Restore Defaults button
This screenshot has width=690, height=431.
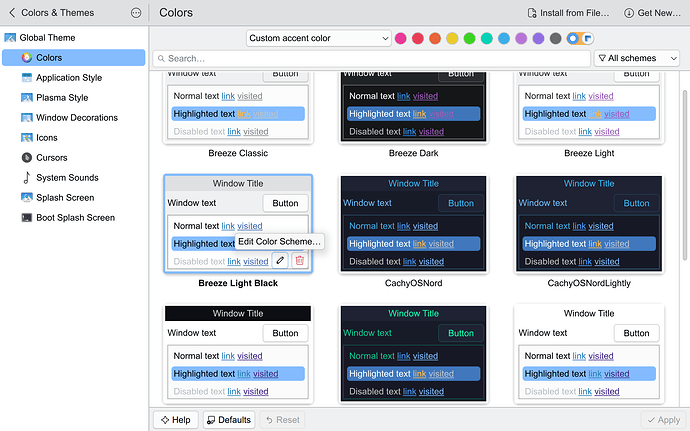coord(229,420)
